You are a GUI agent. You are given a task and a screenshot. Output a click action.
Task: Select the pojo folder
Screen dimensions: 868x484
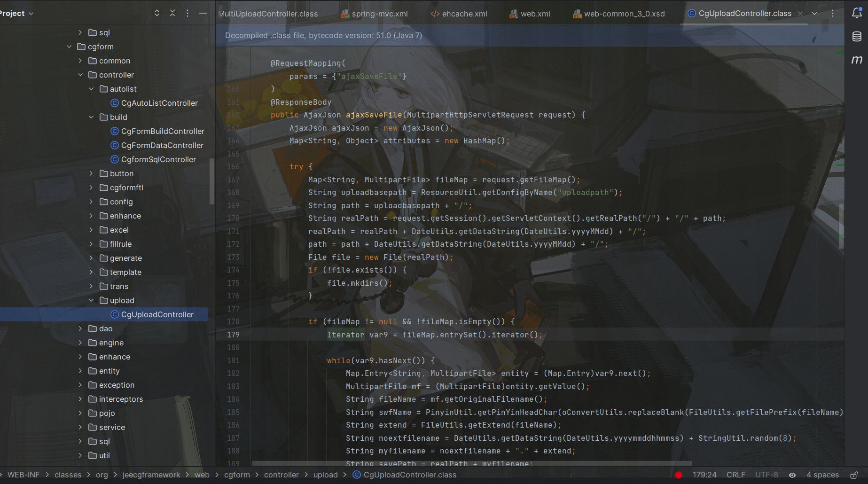tap(102, 413)
